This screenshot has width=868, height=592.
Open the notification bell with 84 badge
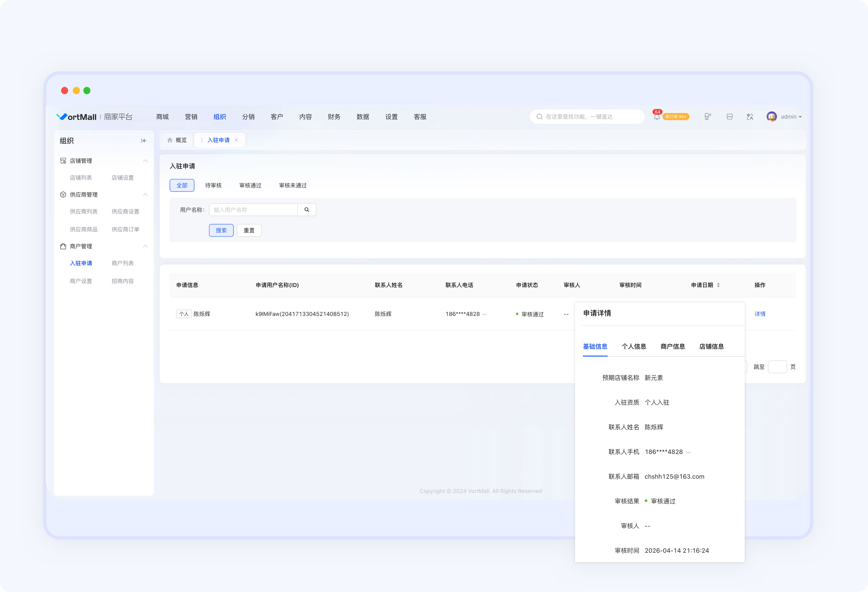tap(657, 117)
